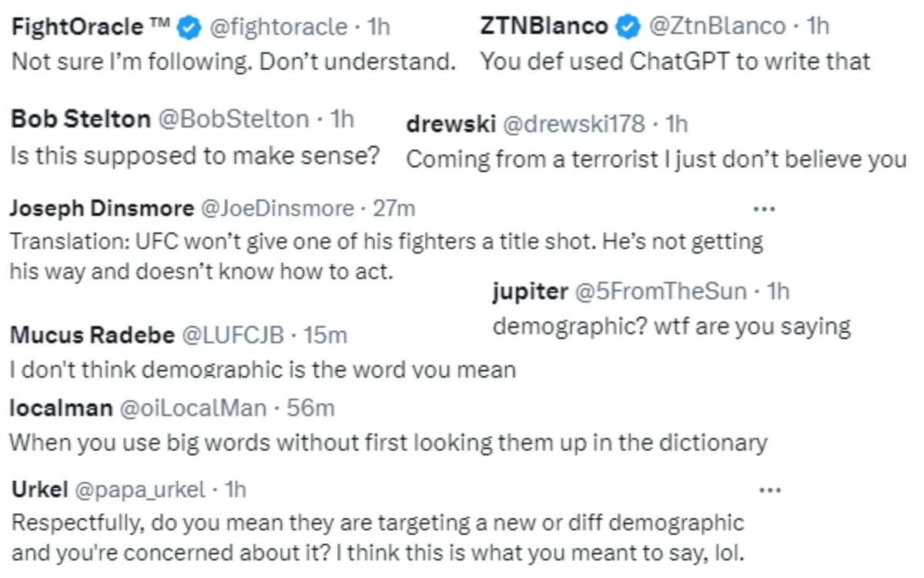Open Bob Stelton's profile name
The image size is (924, 578).
[81, 119]
